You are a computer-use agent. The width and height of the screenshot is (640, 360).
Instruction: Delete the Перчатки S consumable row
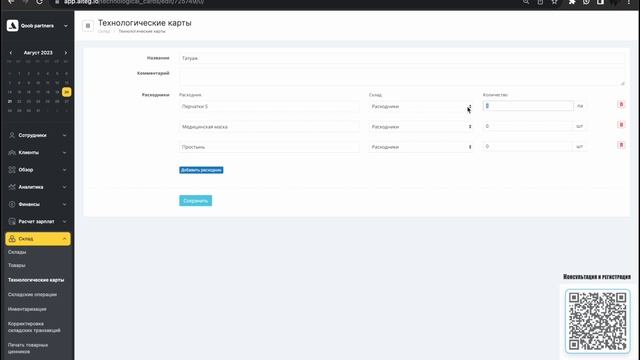[621, 104]
